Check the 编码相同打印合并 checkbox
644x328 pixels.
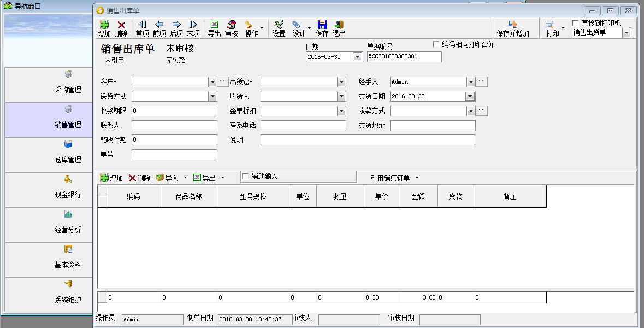436,44
